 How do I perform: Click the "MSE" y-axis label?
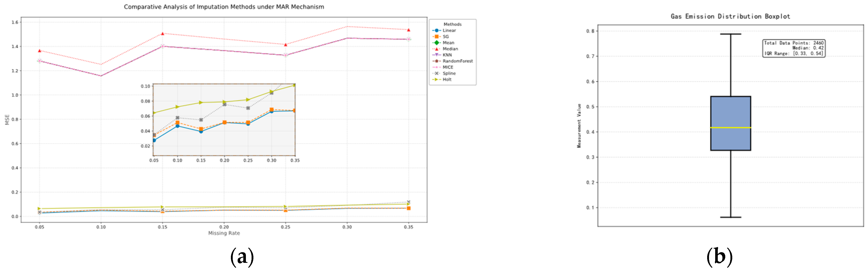tap(7, 119)
